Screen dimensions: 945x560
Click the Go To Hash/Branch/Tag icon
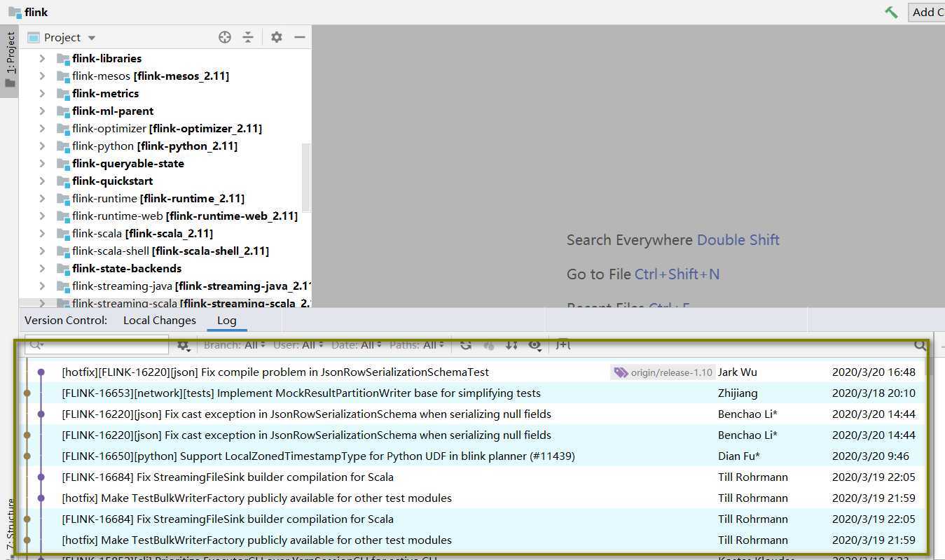[563, 344]
